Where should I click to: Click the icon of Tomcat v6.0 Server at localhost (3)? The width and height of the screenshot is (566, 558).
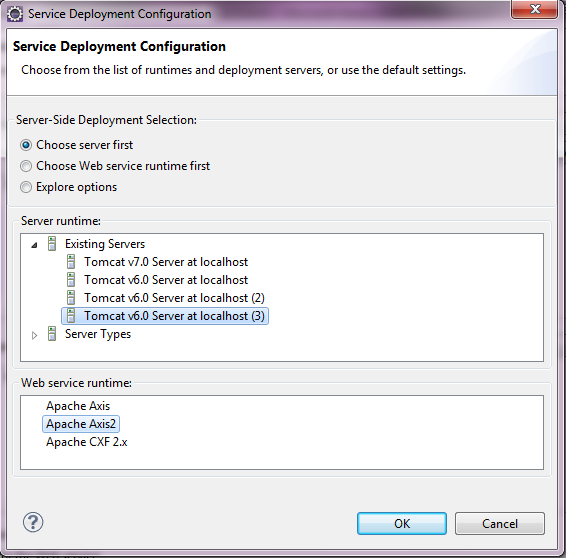click(x=71, y=316)
